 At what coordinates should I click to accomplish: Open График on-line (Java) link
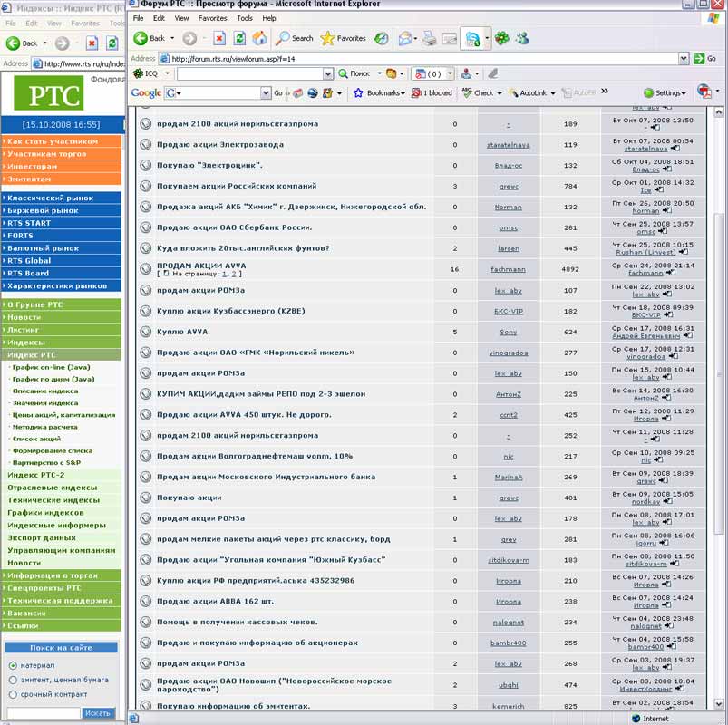(x=51, y=367)
